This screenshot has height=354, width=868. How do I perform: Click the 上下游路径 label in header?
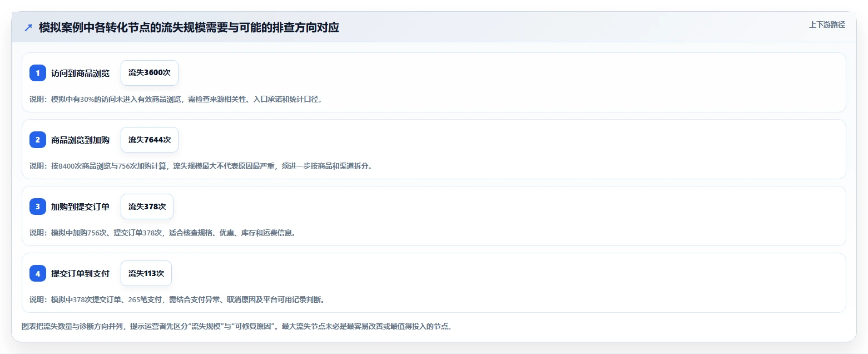[827, 24]
